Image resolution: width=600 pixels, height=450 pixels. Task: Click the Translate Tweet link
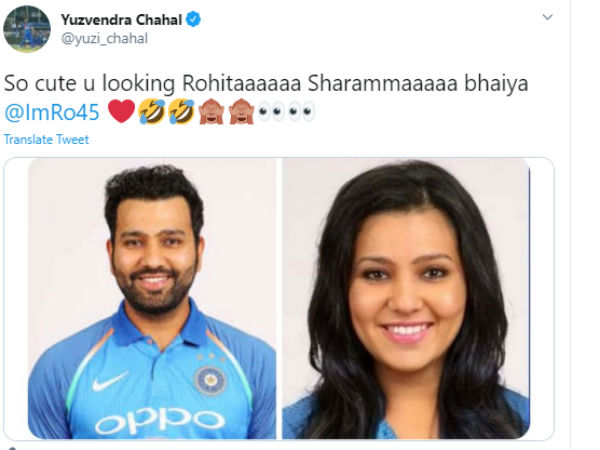pyautogui.click(x=46, y=139)
